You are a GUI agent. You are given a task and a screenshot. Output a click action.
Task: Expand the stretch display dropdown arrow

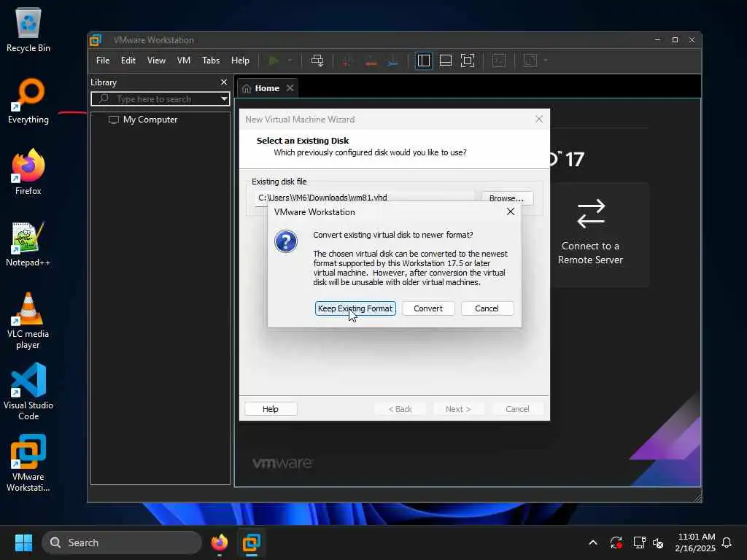546,61
